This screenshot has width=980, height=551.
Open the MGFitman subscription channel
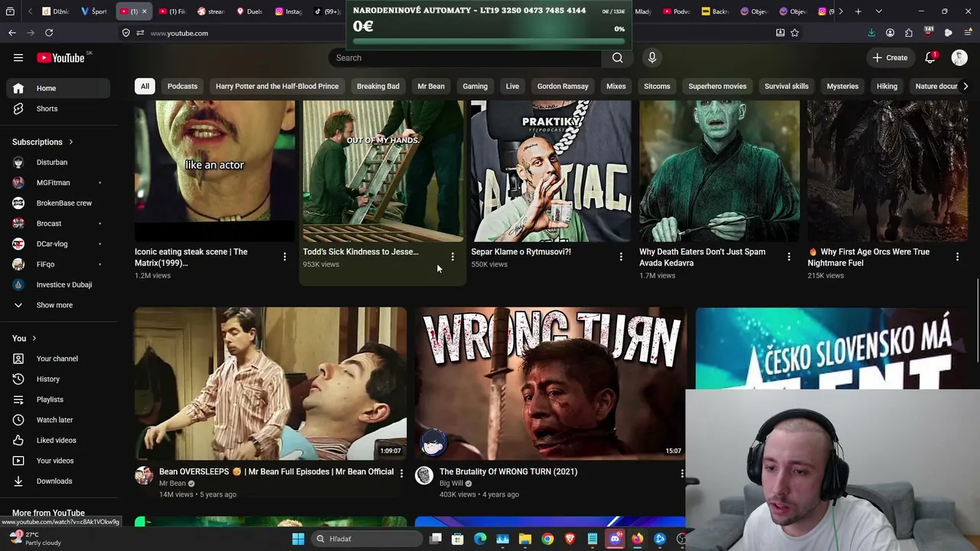(x=58, y=183)
